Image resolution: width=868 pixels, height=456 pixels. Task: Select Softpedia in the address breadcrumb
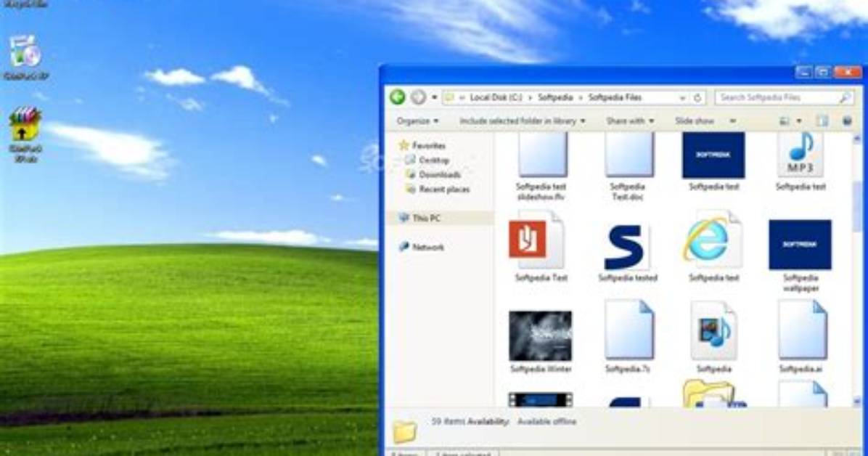(555, 97)
